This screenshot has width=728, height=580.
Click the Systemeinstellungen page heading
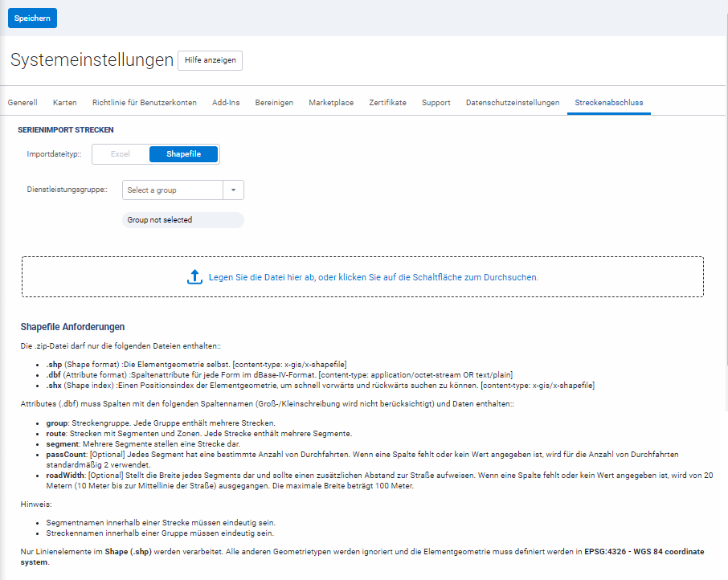[x=91, y=59]
